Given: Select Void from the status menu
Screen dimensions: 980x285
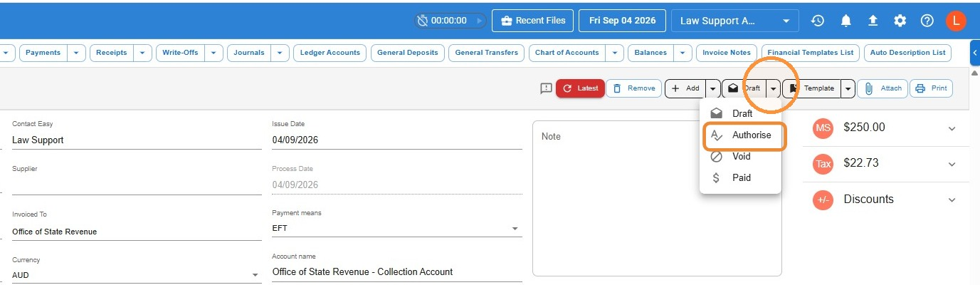Looking at the screenshot, I should (740, 156).
